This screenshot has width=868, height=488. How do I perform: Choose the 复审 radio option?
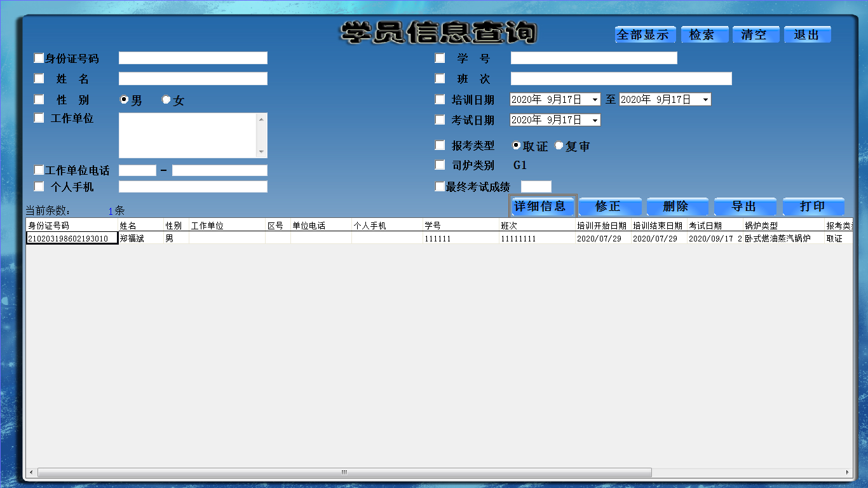[x=559, y=146]
